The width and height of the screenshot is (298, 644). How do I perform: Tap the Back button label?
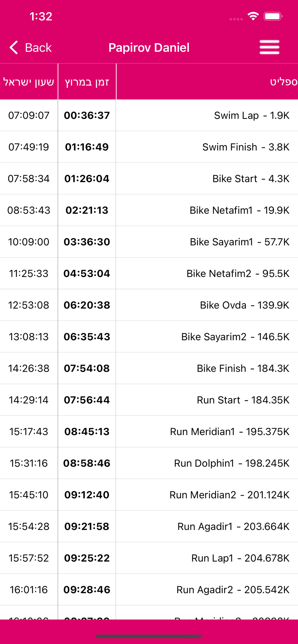(38, 48)
